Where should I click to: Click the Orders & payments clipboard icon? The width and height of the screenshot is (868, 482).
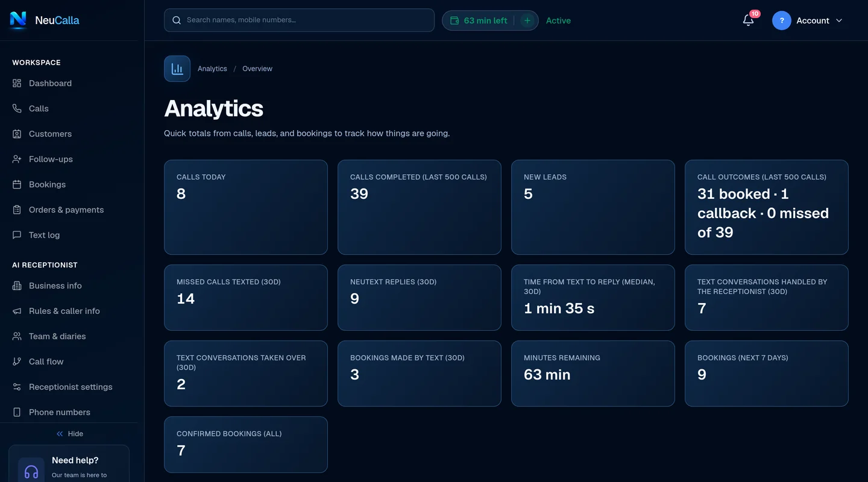pos(17,210)
